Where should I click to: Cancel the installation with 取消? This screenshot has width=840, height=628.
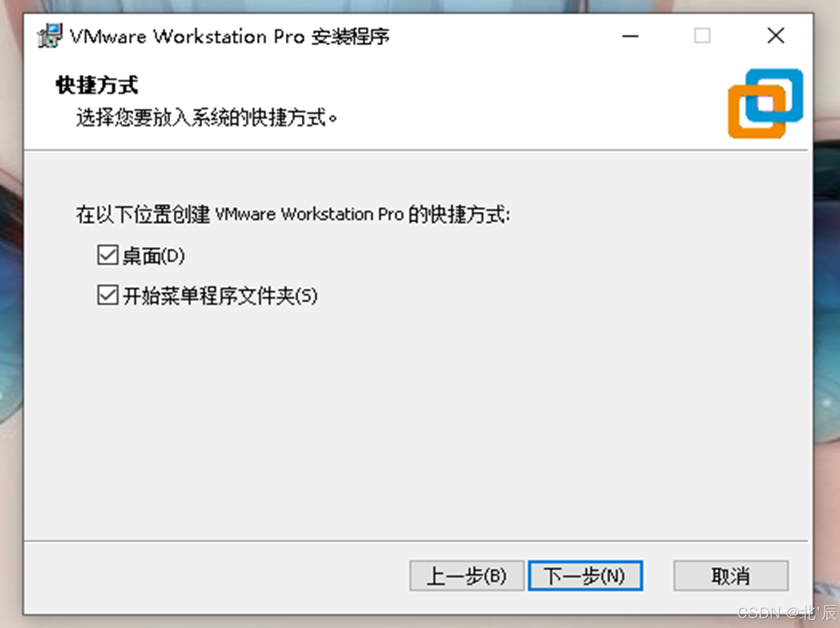tap(731, 575)
